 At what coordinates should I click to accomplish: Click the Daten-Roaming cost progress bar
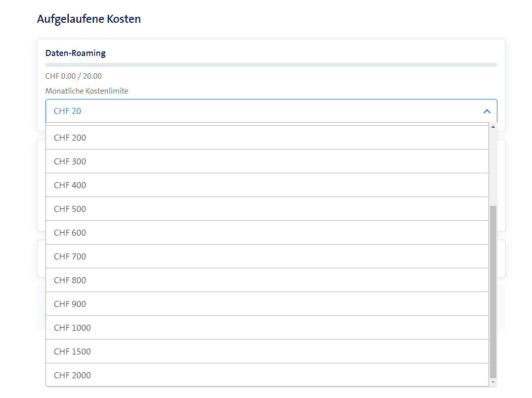pyautogui.click(x=271, y=65)
